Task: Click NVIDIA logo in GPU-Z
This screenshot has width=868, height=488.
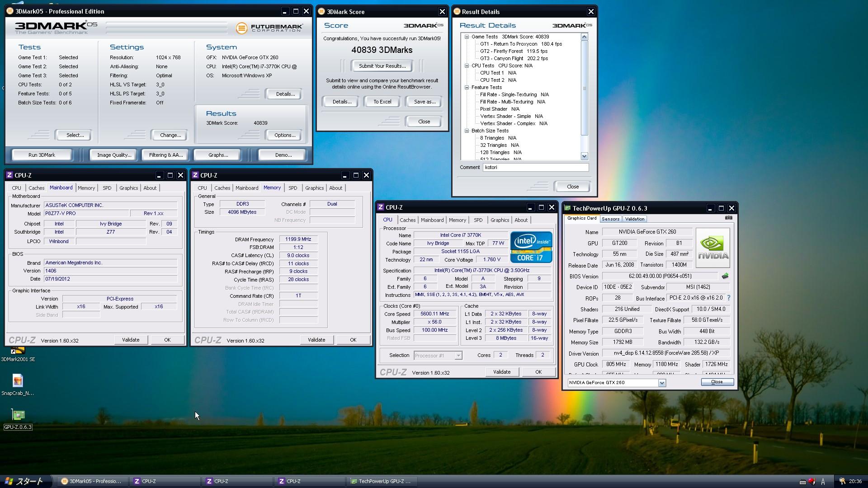Action: coord(712,248)
